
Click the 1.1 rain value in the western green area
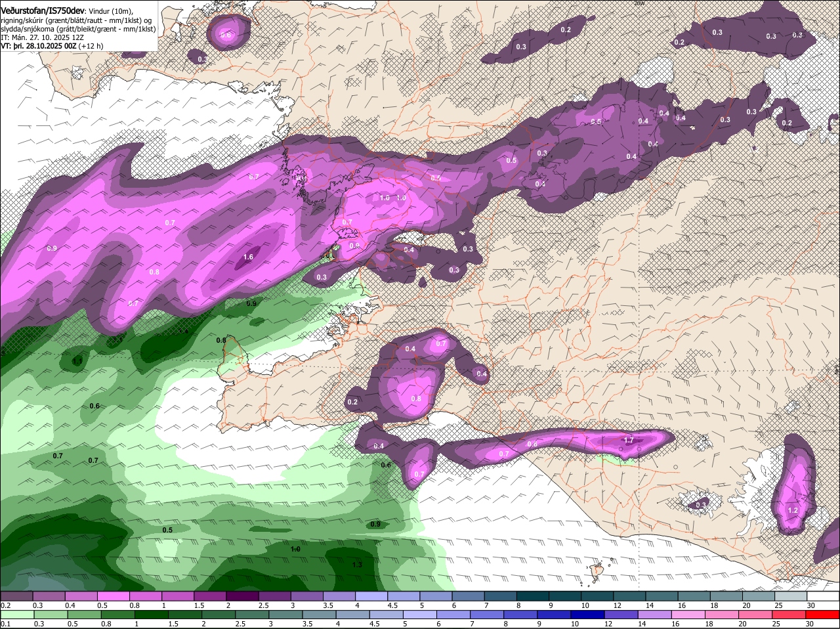point(77,361)
